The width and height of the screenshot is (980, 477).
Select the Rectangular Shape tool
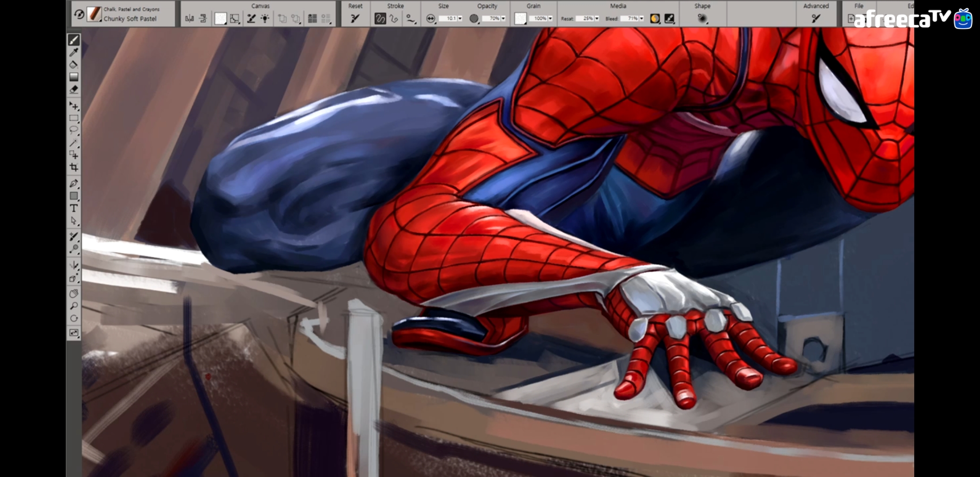(x=74, y=196)
